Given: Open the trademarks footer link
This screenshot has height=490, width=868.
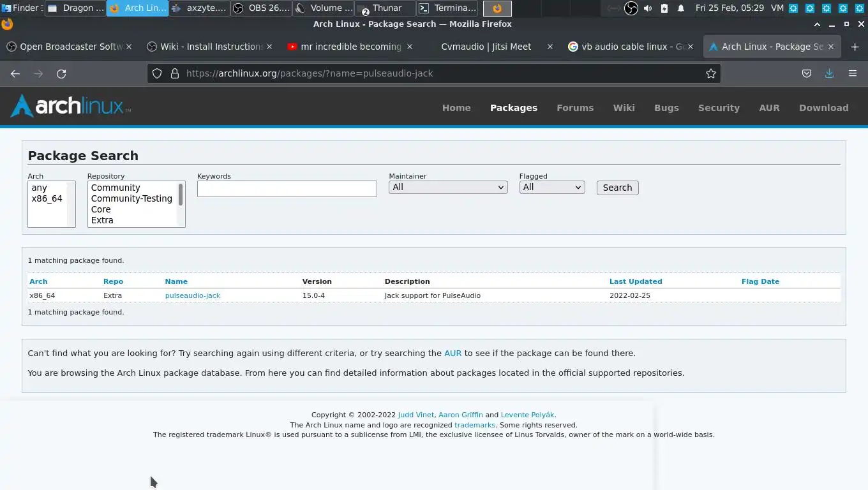Looking at the screenshot, I should (x=474, y=425).
